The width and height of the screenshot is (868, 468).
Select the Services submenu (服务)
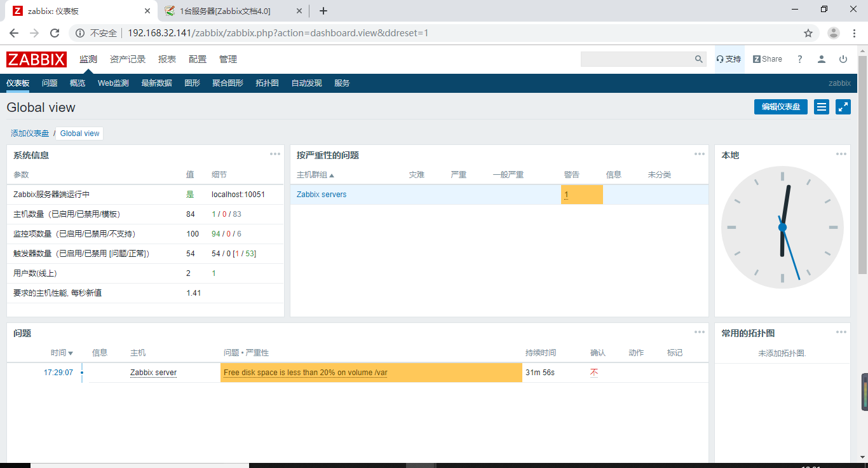pos(342,83)
